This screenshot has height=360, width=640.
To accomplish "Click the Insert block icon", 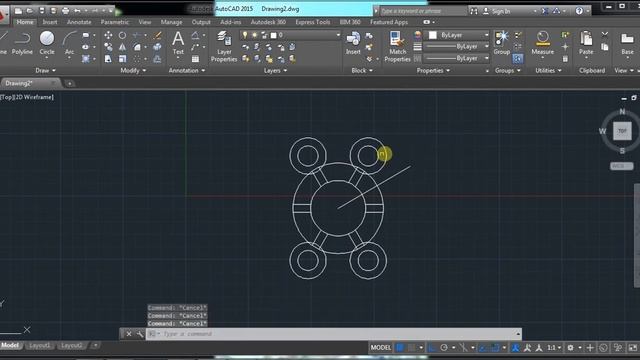I will (x=353, y=43).
